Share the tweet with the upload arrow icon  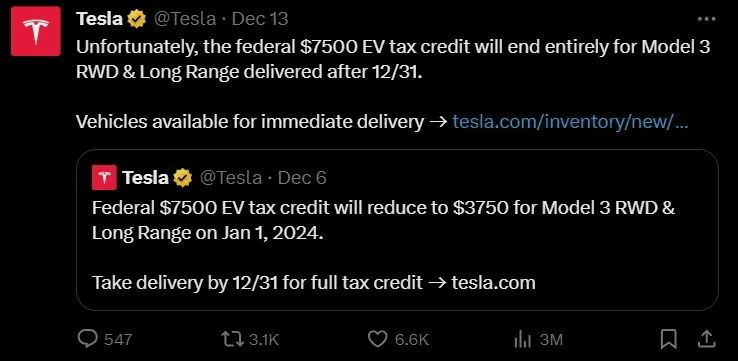click(706, 339)
